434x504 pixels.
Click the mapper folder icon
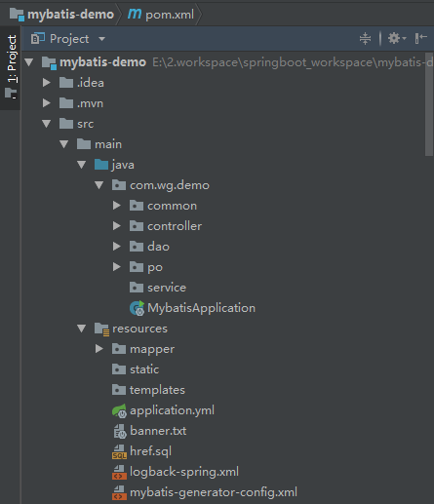click(x=119, y=349)
